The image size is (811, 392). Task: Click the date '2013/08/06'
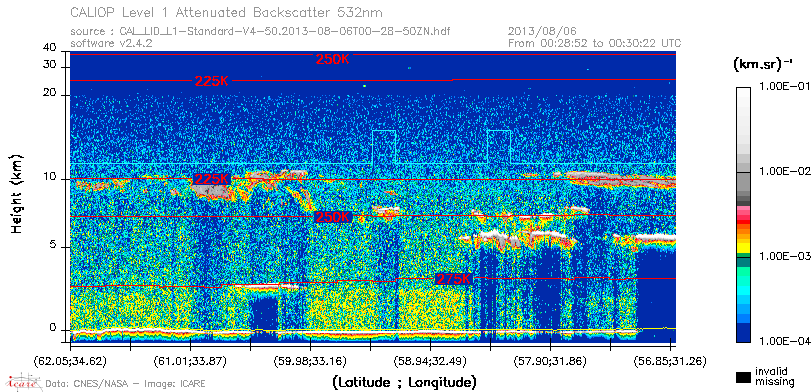coord(542,32)
